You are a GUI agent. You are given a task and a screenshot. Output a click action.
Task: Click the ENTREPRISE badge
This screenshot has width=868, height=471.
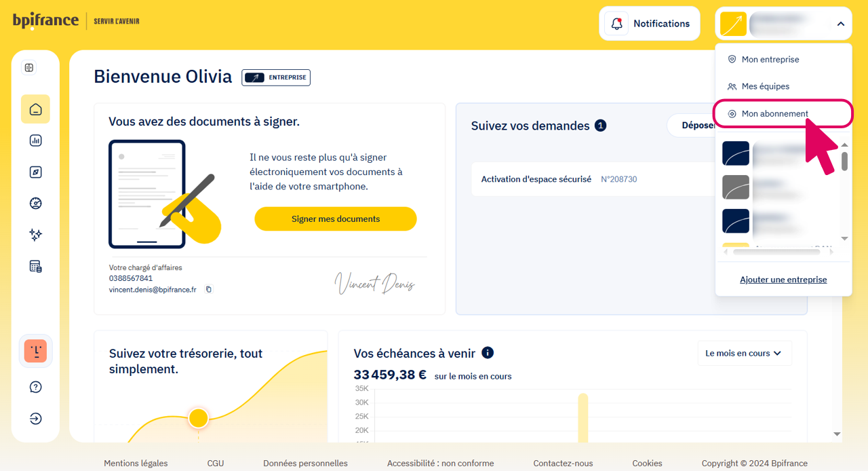click(x=276, y=77)
